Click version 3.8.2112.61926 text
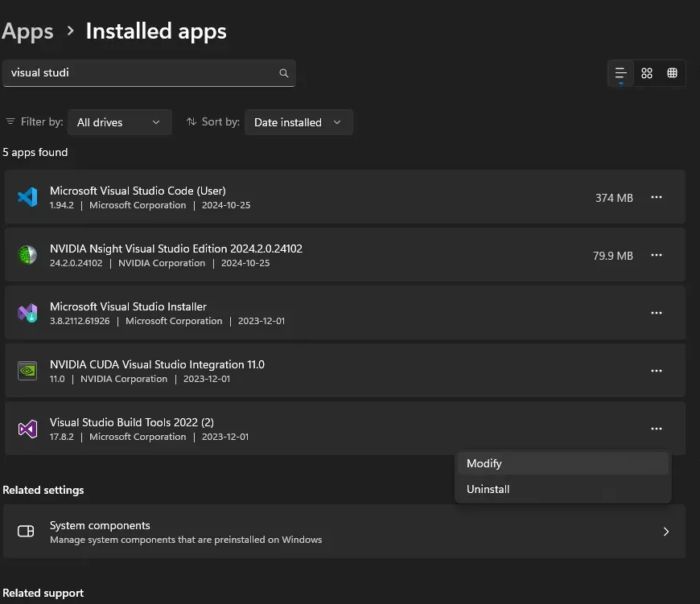700x604 pixels. [x=80, y=321]
